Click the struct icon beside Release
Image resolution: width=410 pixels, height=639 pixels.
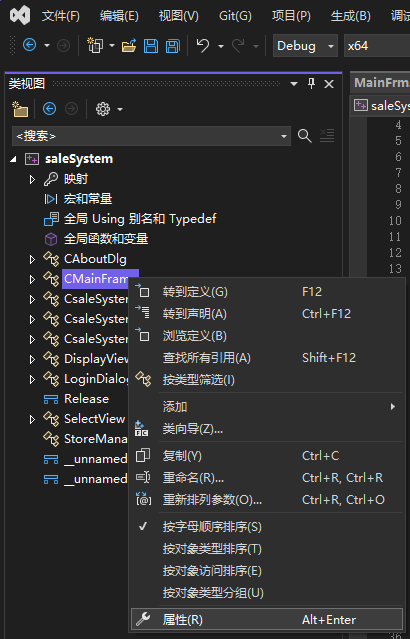click(51, 399)
